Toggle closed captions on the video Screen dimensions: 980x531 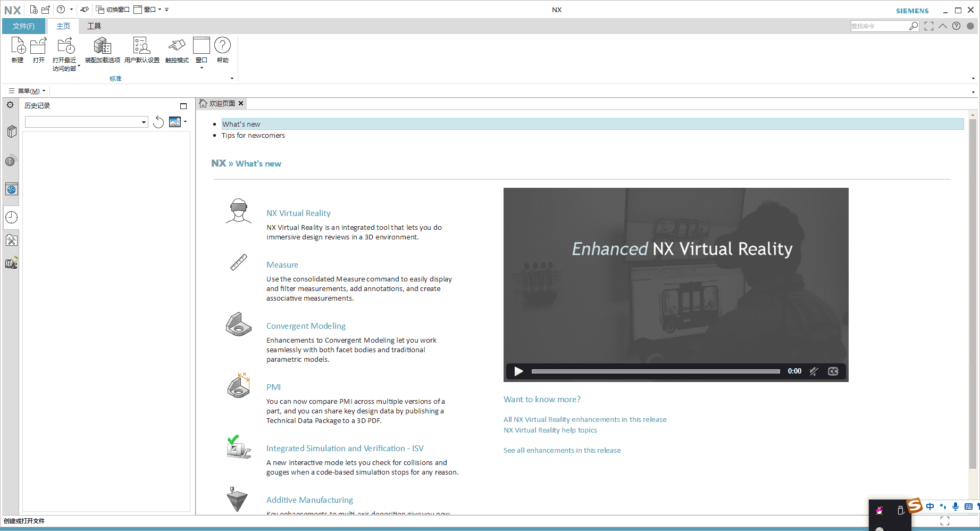pyautogui.click(x=833, y=371)
